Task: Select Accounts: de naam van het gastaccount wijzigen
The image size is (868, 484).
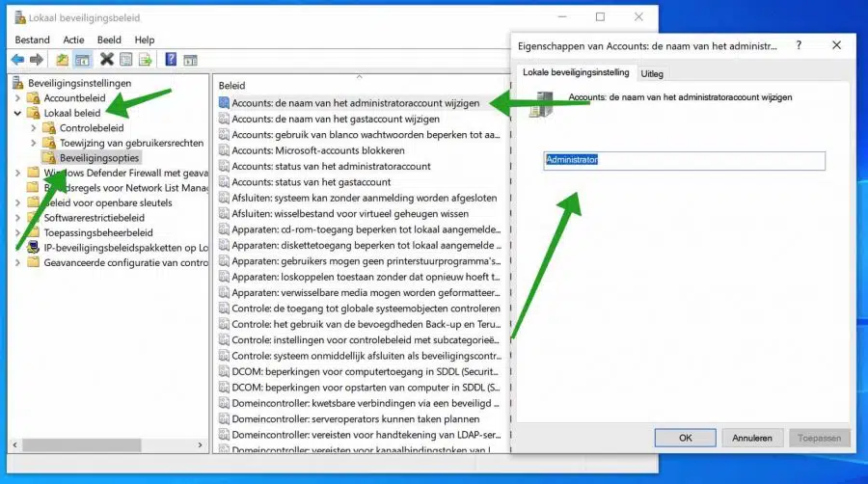Action: click(336, 119)
